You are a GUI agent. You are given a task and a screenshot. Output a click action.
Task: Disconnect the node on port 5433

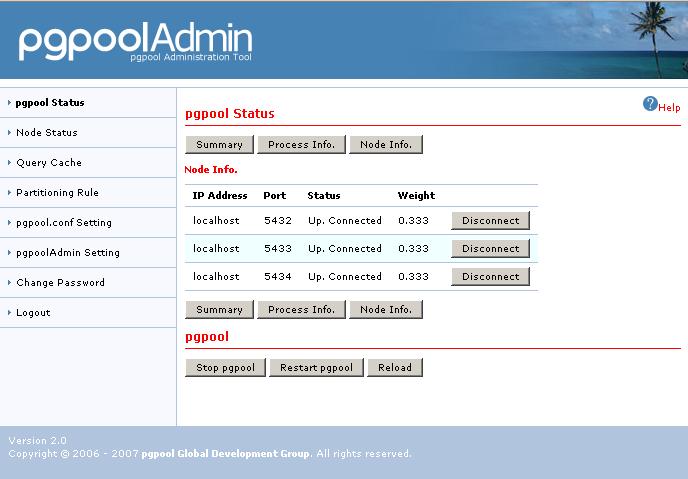coord(490,248)
